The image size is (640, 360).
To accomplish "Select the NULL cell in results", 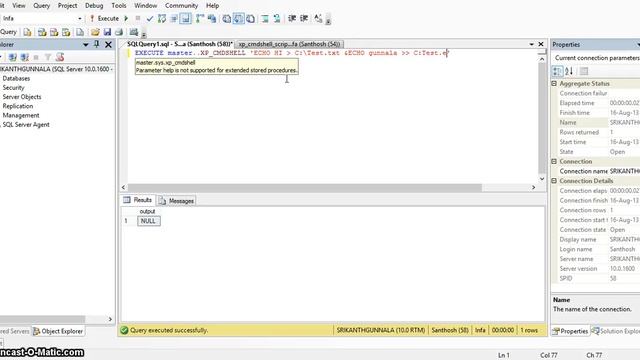I will [x=149, y=221].
